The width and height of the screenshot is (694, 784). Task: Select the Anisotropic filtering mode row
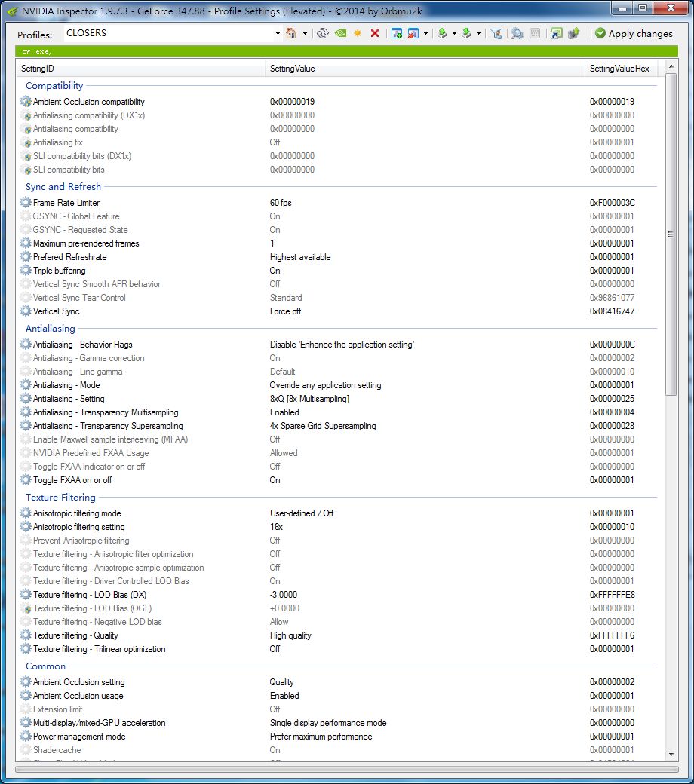click(337, 513)
